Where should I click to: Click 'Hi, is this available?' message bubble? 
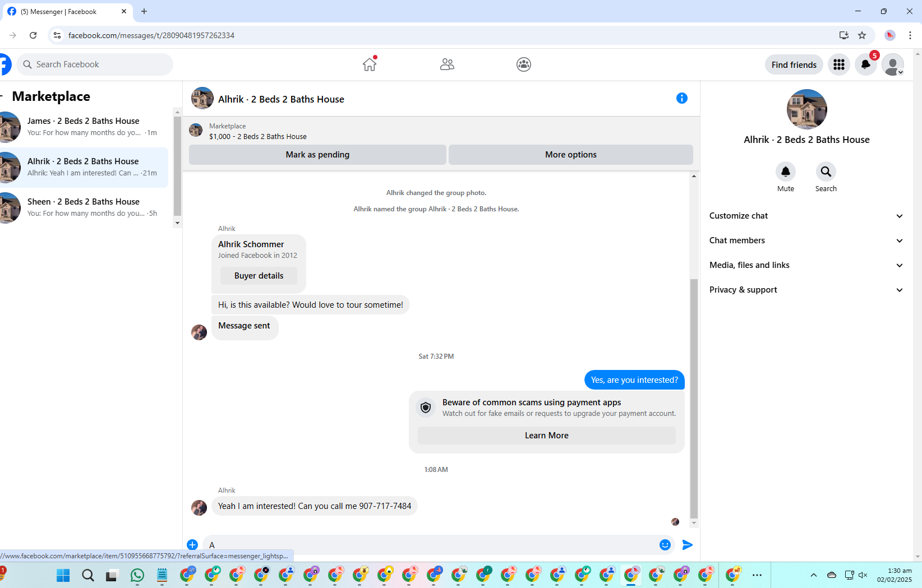tap(311, 305)
